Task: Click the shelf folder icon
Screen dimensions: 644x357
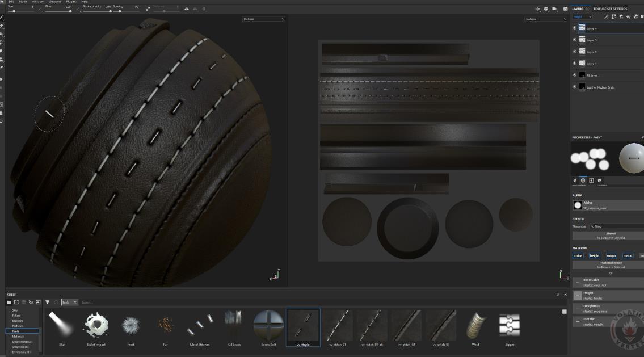Action: [9, 303]
